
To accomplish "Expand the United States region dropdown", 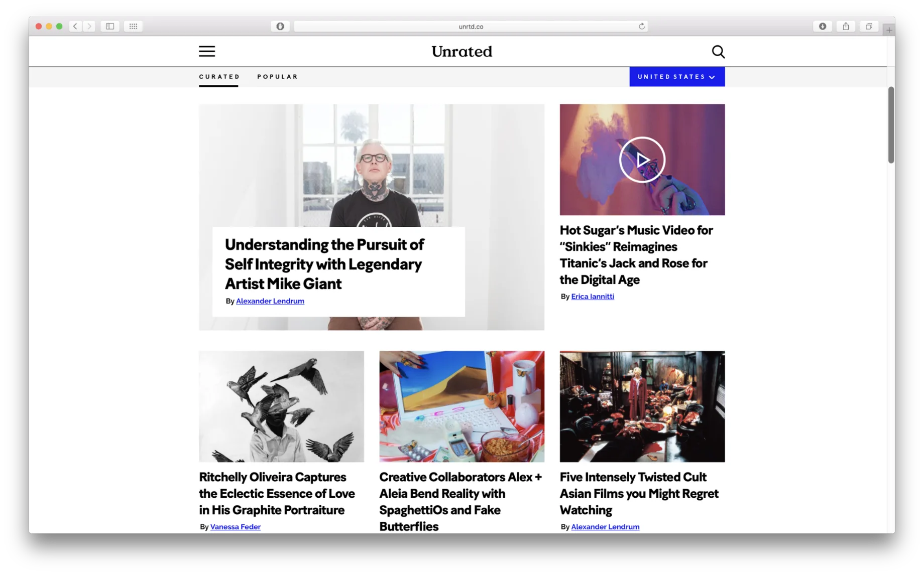I will tap(676, 77).
